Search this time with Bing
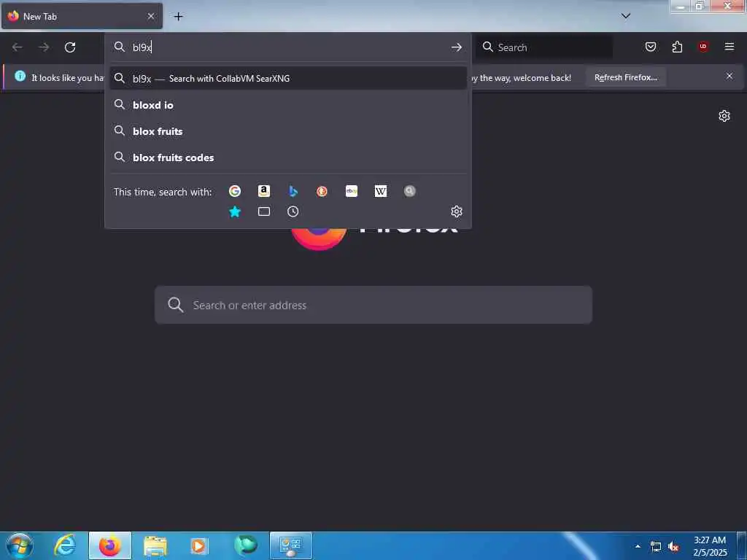The width and height of the screenshot is (747, 560). (293, 191)
